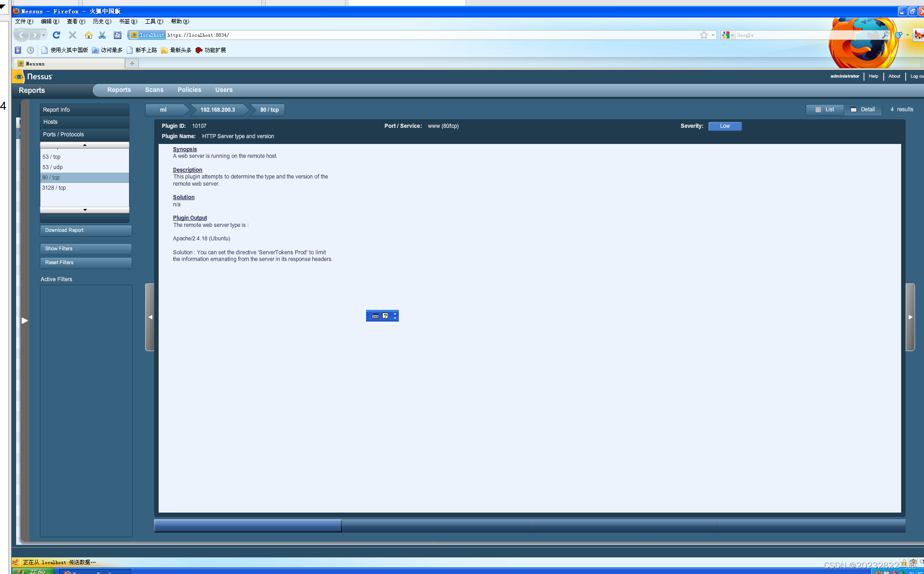The width and height of the screenshot is (924, 574).
Task: Open the 帮助 menu
Action: coord(180,22)
